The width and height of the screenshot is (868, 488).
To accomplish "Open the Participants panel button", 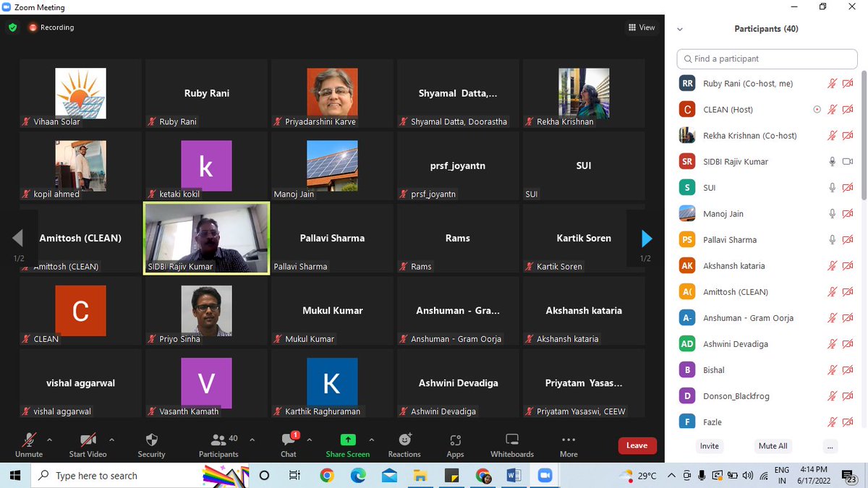I will 218,445.
